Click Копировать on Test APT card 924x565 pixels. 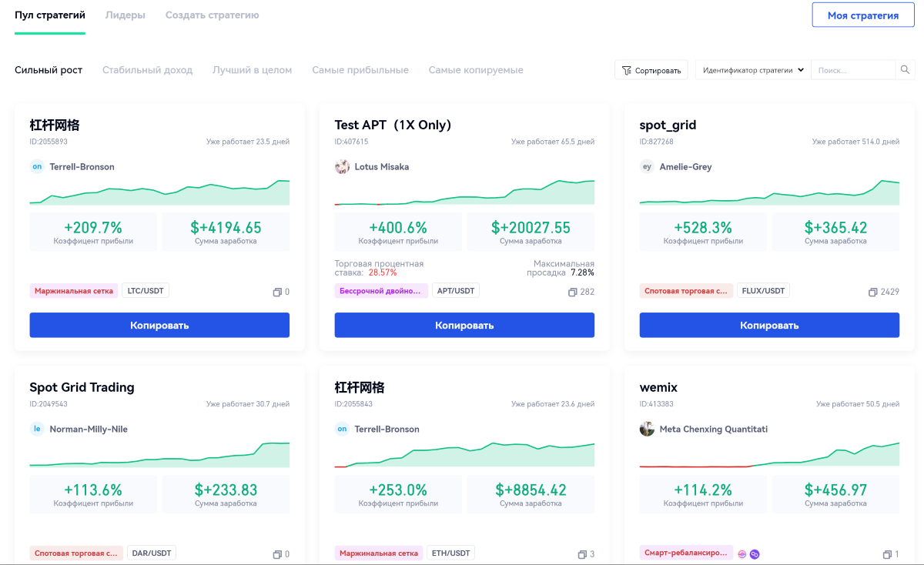464,325
